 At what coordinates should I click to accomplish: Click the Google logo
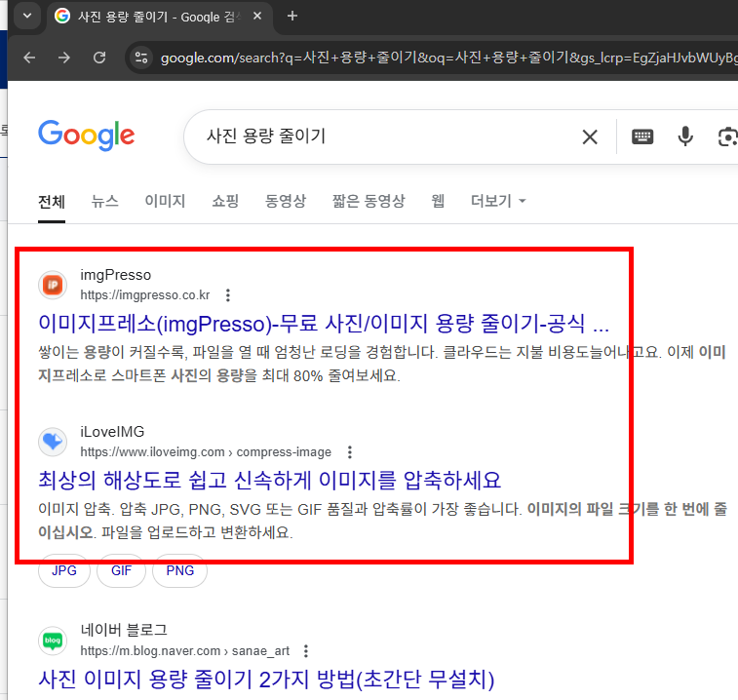click(87, 136)
